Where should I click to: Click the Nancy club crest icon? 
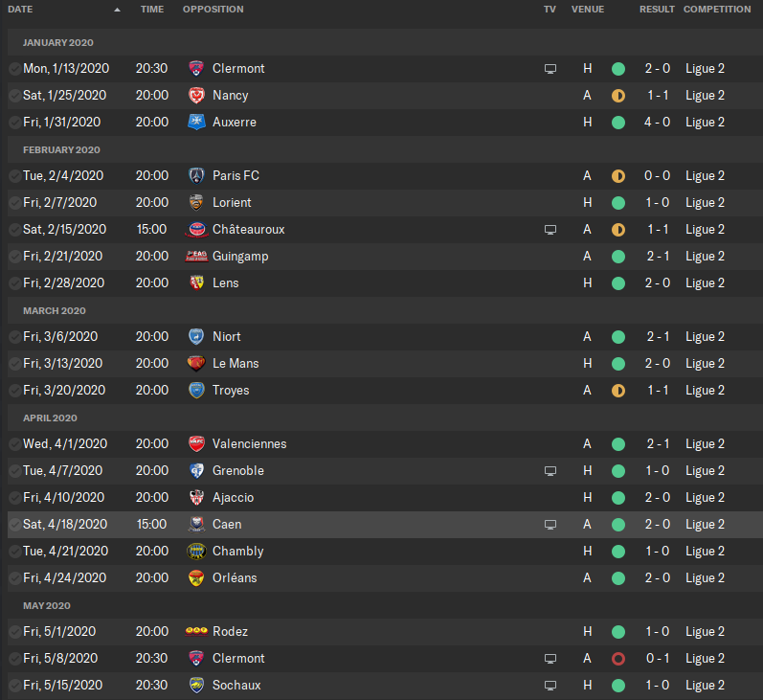coord(196,96)
